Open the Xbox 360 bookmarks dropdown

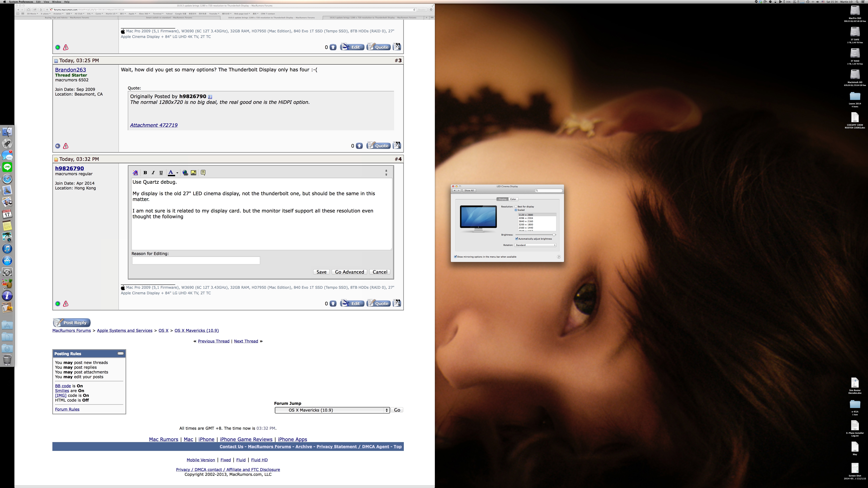(x=145, y=14)
